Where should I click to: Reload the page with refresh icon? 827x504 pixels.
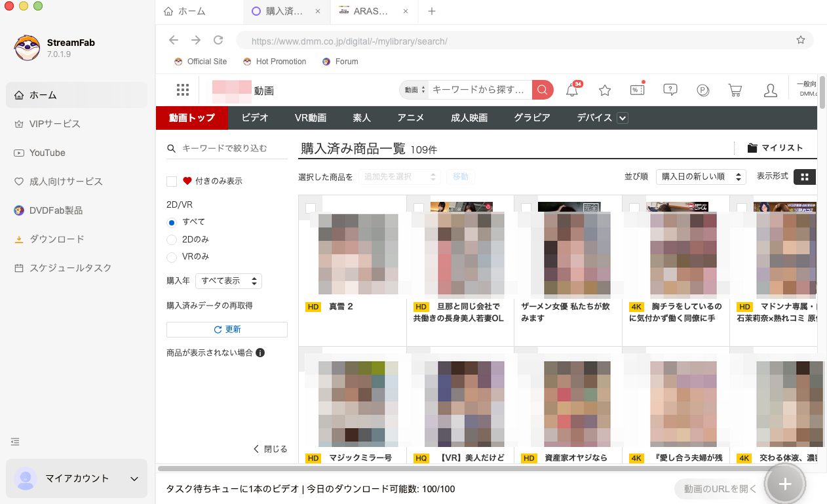[x=218, y=40]
